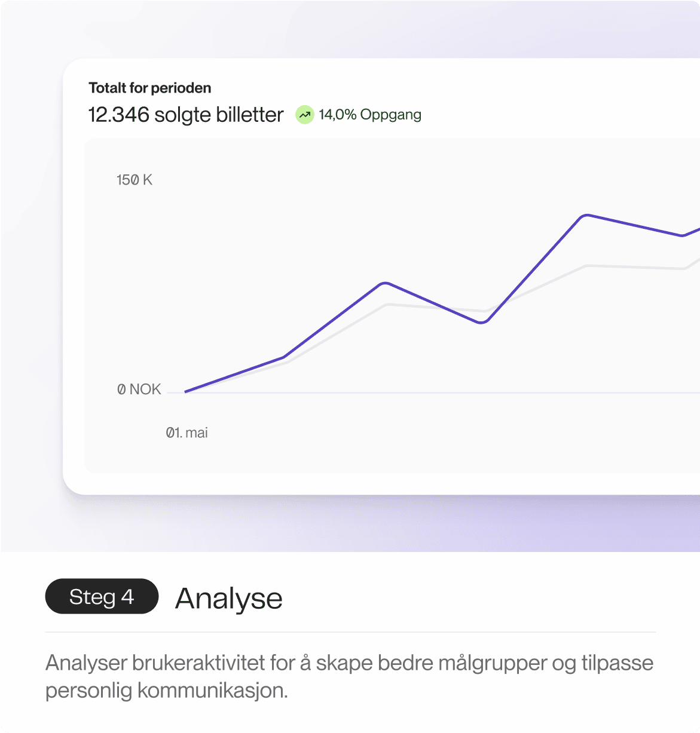Image resolution: width=700 pixels, height=733 pixels.
Task: Click the gray comparison line's first peak
Action: (x=389, y=305)
